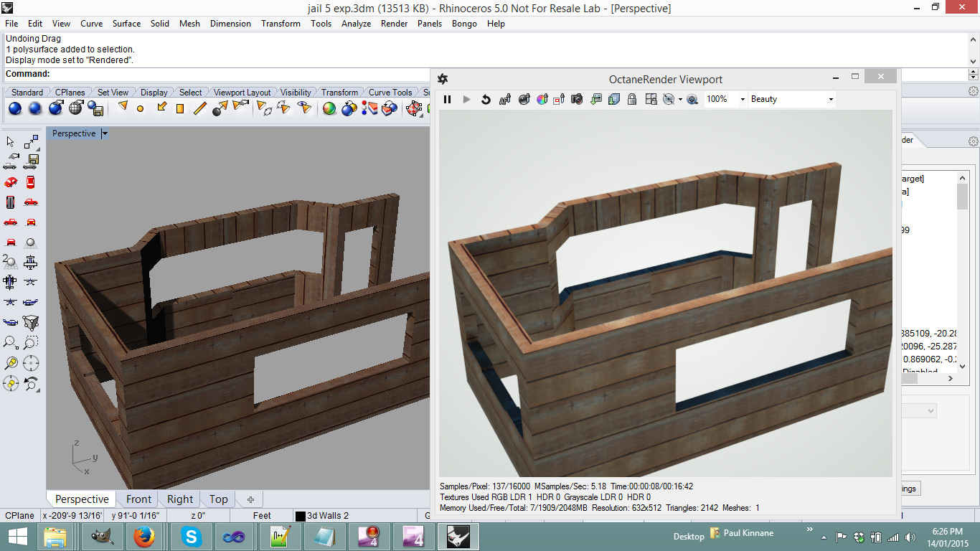Click the restart render icon
The image size is (980, 551).
click(486, 100)
